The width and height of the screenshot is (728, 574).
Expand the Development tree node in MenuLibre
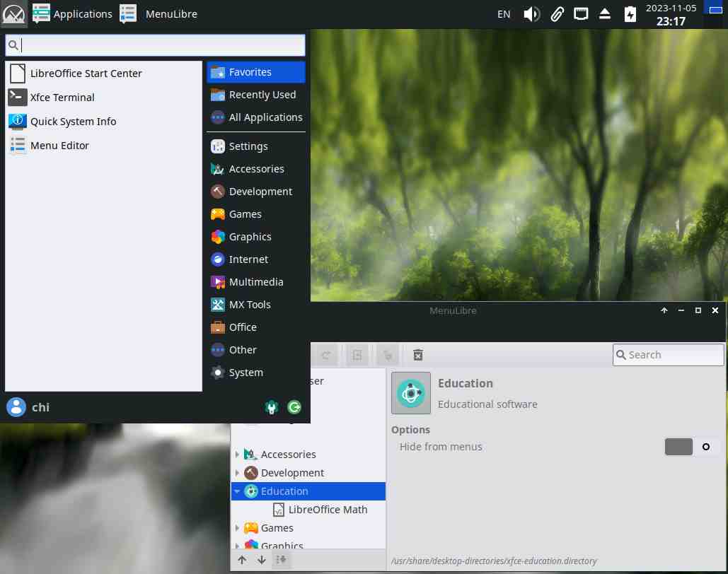pos(237,473)
